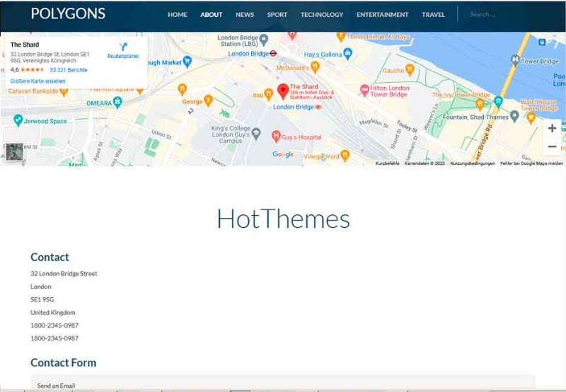This screenshot has height=392, width=566.
Task: Select the Borough Market shopping marker
Action: click(187, 62)
